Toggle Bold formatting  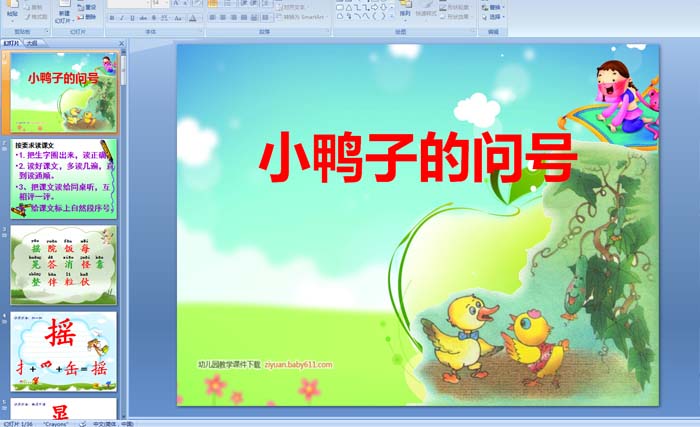point(112,18)
